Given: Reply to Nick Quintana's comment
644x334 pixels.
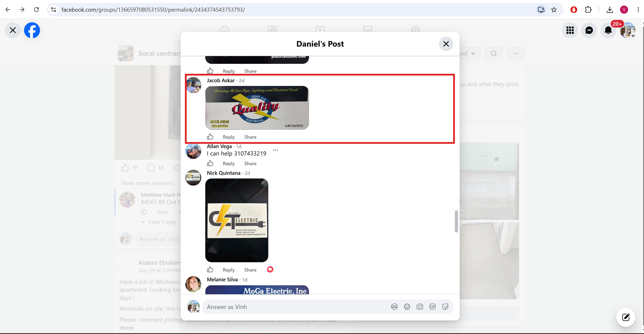Looking at the screenshot, I should [x=229, y=270].
